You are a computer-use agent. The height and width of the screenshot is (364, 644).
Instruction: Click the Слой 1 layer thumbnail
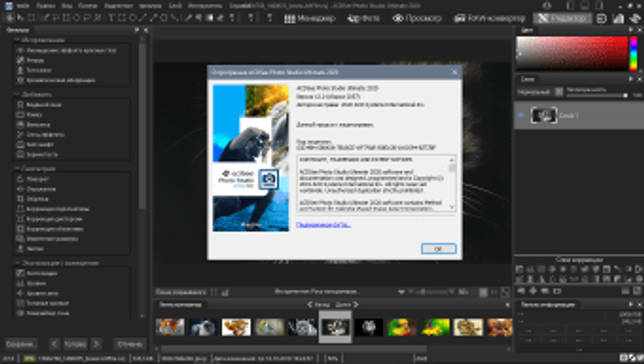click(x=543, y=115)
